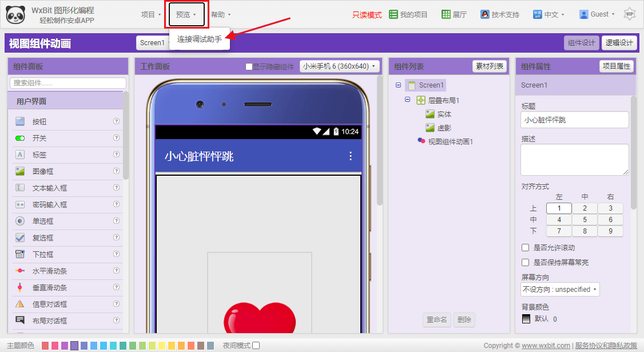644x352 pixels.
Task: Select the 单选框 radio component icon
Action: (19, 221)
